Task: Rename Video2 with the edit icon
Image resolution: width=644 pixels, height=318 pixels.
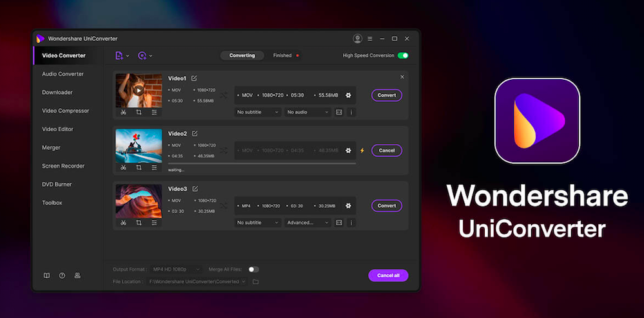Action: coord(195,133)
